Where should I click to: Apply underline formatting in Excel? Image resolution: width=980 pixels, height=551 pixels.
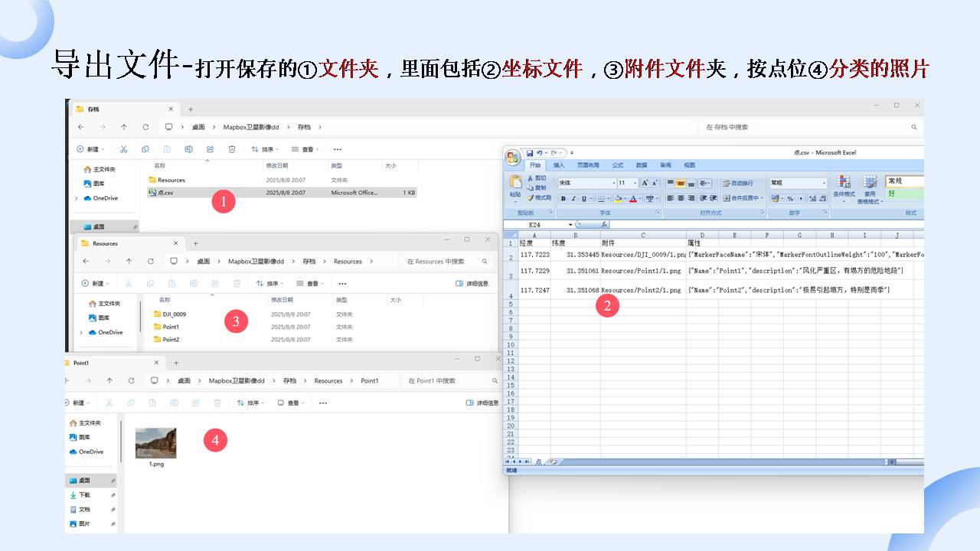(x=583, y=198)
